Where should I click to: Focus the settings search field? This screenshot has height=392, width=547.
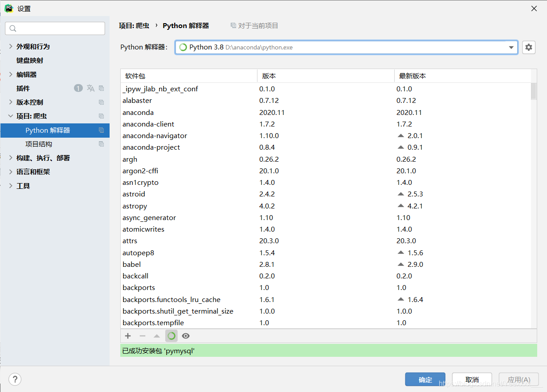click(55, 29)
